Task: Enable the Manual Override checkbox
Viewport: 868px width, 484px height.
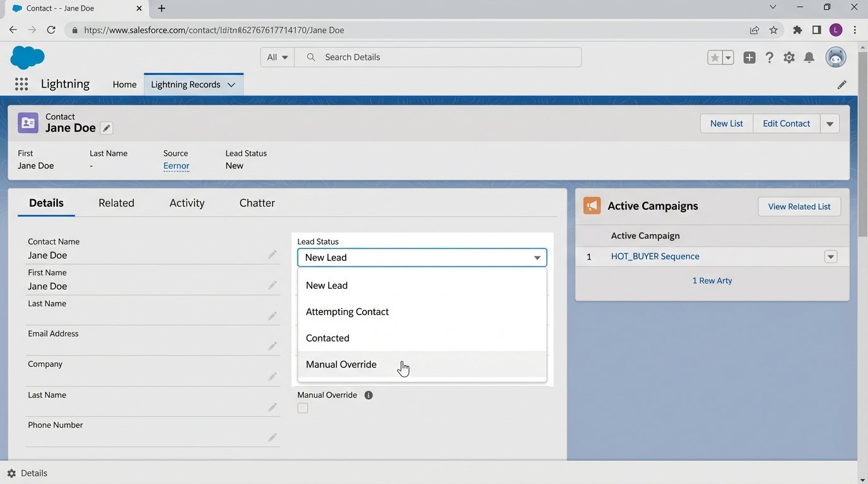Action: 303,408
